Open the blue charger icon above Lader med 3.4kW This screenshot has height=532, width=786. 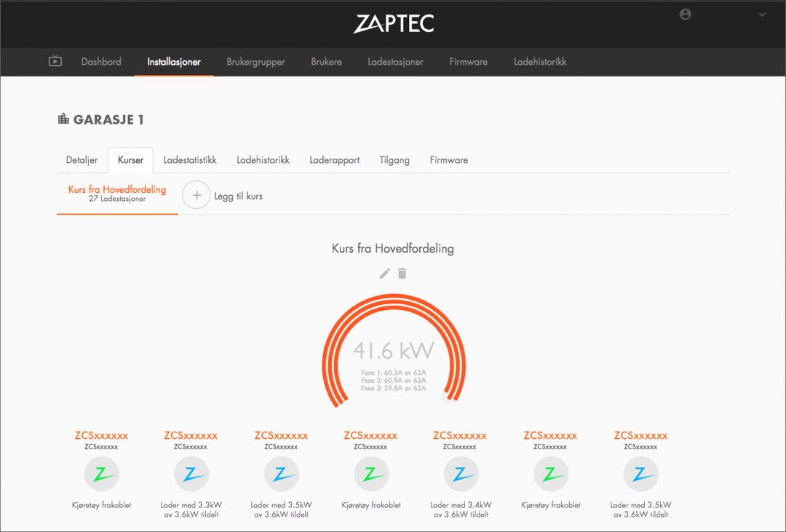coord(461,474)
